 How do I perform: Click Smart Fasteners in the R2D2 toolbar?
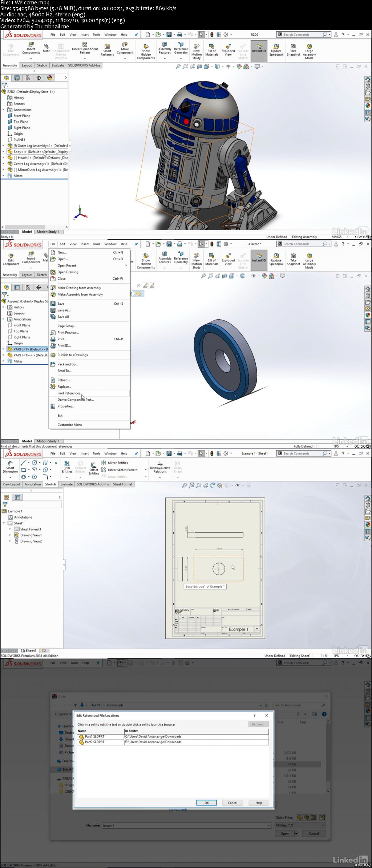[107, 50]
